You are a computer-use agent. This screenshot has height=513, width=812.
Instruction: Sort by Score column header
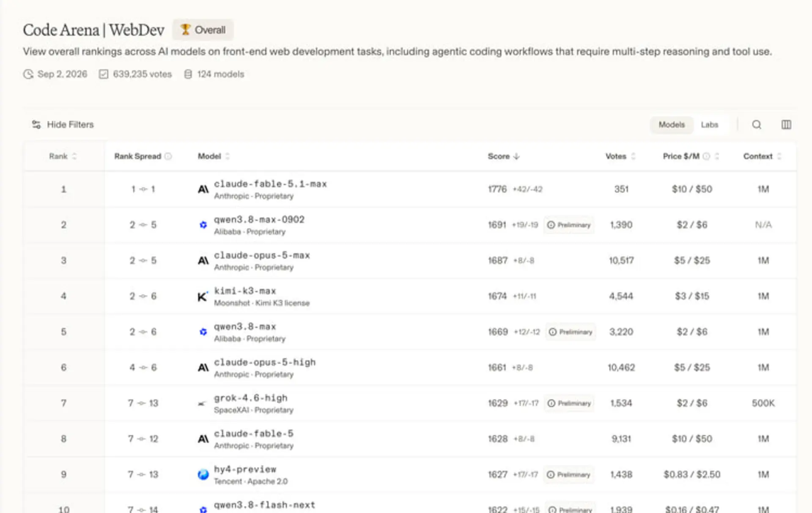tap(503, 156)
